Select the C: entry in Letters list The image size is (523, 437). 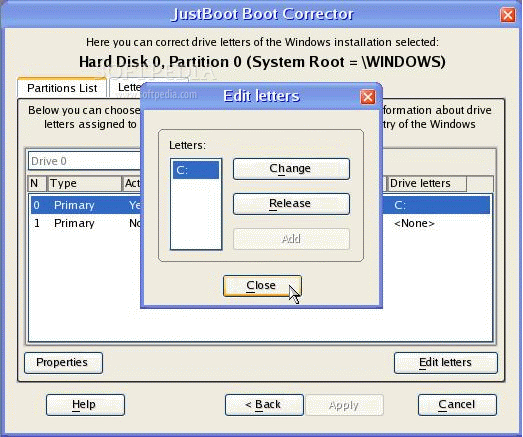click(x=196, y=170)
